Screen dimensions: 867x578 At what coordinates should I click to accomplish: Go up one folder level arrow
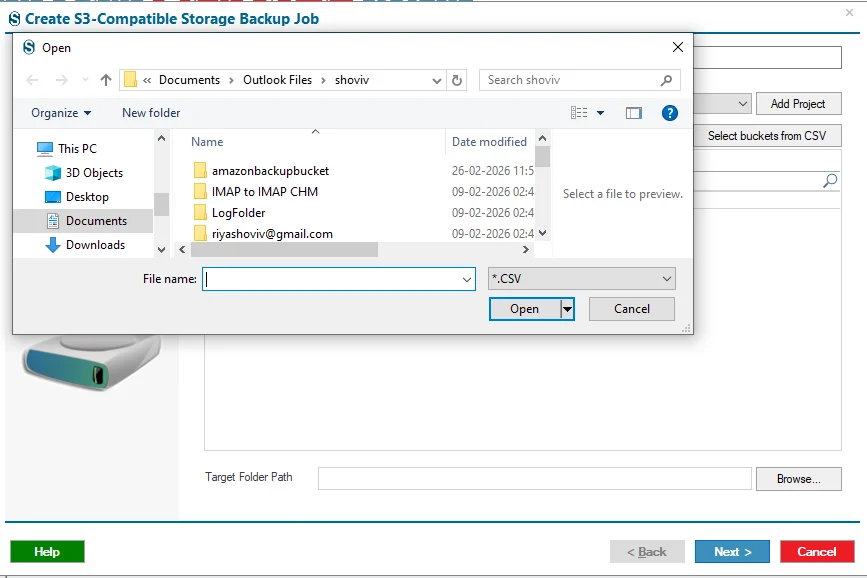[x=106, y=80]
